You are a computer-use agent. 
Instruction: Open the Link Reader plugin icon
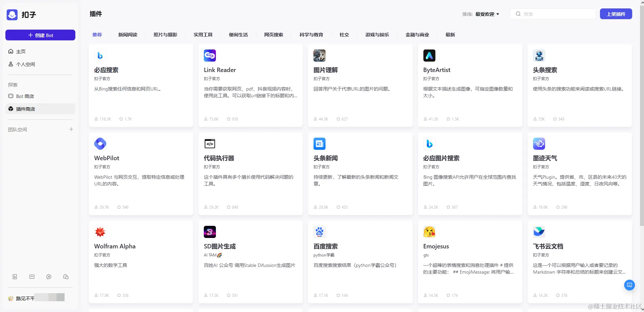tap(210, 56)
